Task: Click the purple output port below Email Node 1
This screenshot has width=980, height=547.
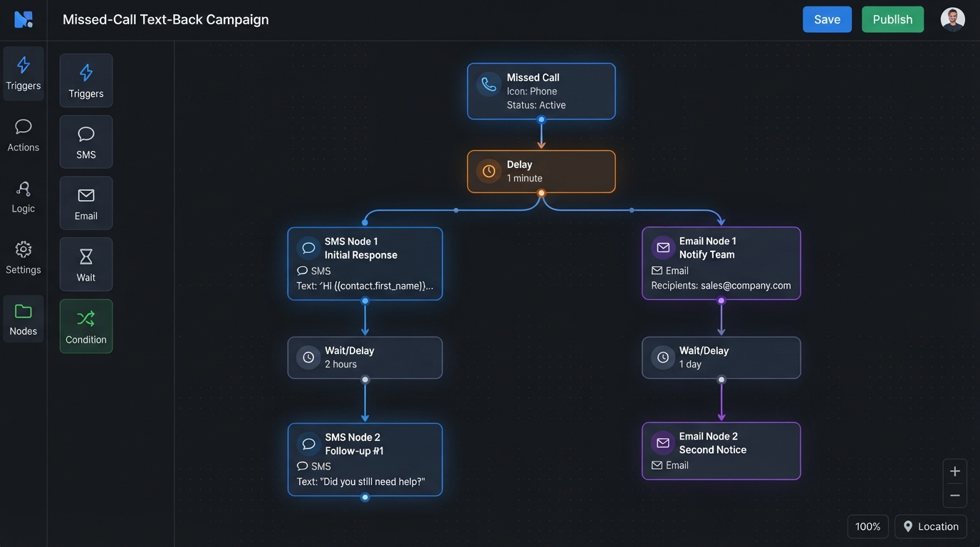Action: click(721, 301)
